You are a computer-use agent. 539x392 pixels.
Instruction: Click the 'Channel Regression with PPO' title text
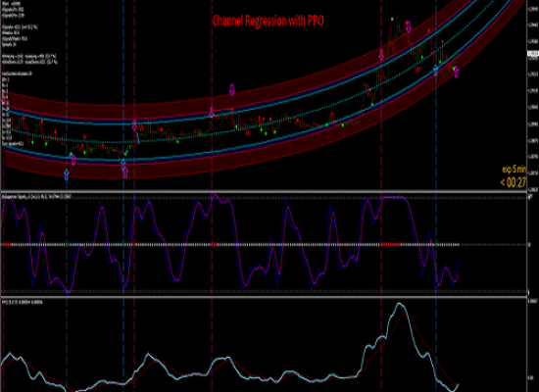click(x=268, y=21)
